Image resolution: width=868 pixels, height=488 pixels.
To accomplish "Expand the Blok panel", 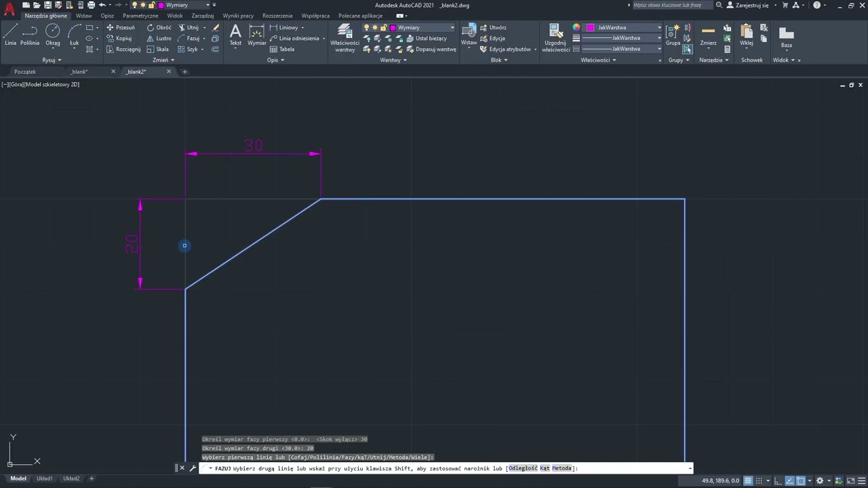I will point(499,60).
